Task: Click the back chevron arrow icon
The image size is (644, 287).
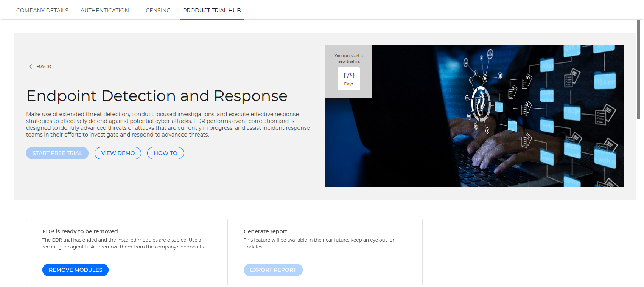Action: [31, 67]
